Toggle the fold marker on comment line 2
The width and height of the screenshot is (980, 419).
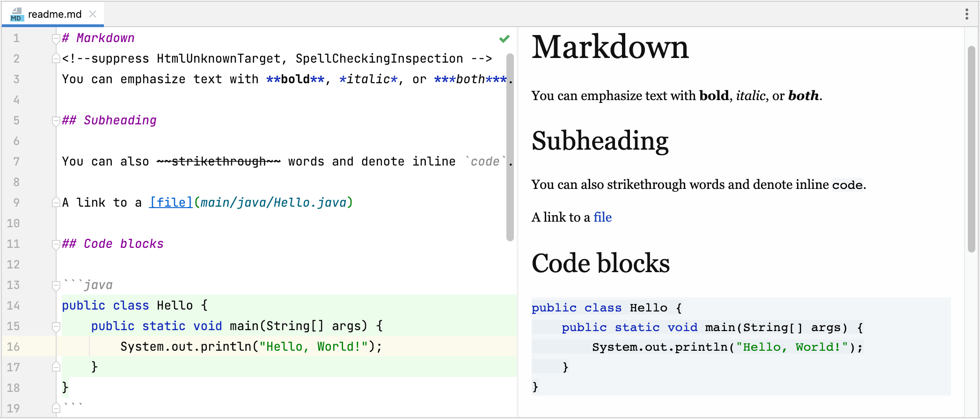[56, 58]
